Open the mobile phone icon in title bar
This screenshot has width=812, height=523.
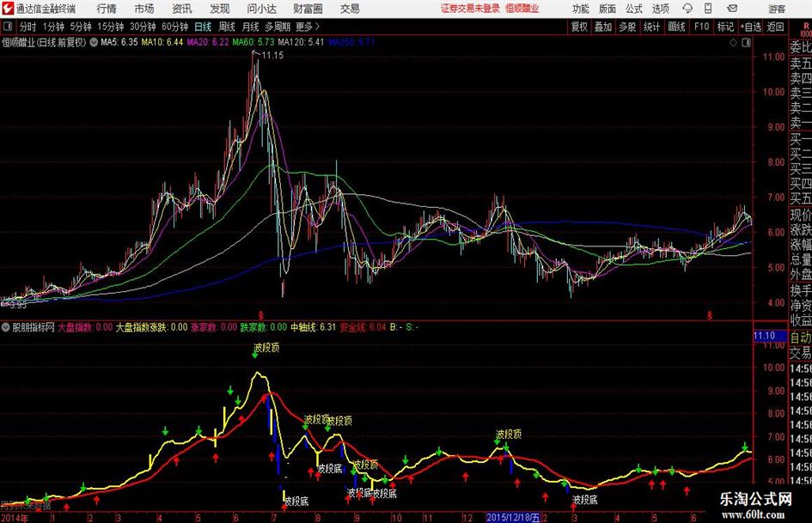click(x=708, y=9)
